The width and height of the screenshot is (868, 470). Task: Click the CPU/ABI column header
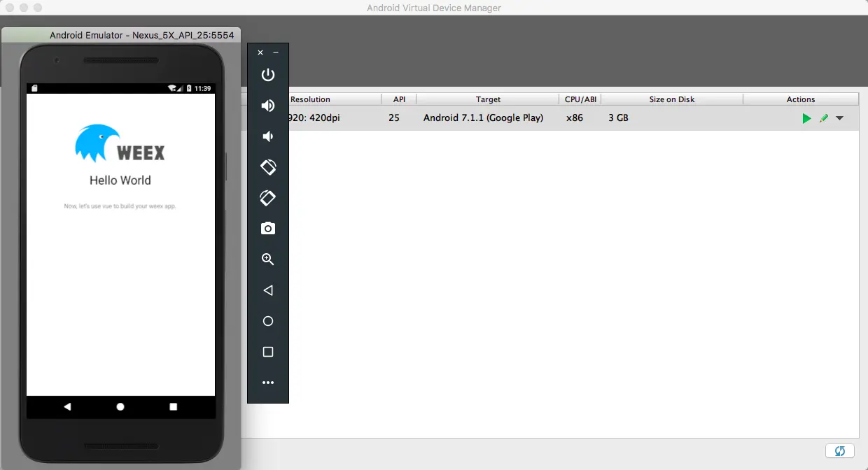tap(580, 99)
